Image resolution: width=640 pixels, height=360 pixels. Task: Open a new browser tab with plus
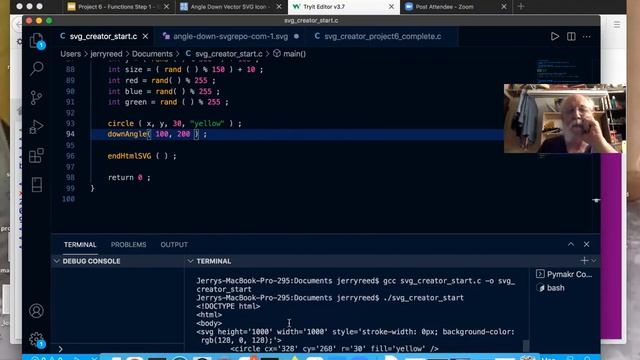click(x=521, y=7)
